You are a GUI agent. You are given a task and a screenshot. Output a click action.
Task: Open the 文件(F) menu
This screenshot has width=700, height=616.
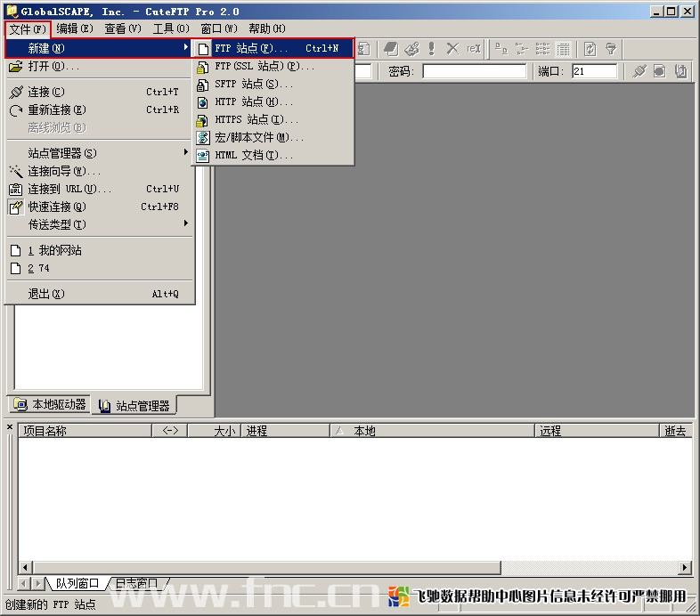(28, 29)
